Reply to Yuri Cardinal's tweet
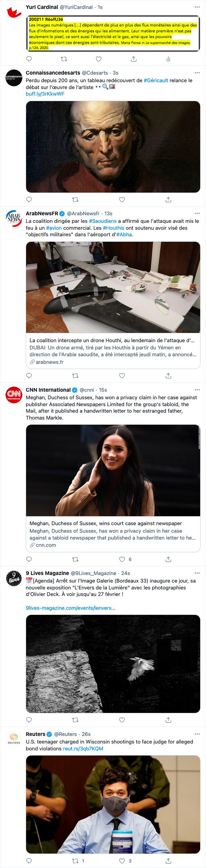The image size is (206, 868). tap(29, 59)
